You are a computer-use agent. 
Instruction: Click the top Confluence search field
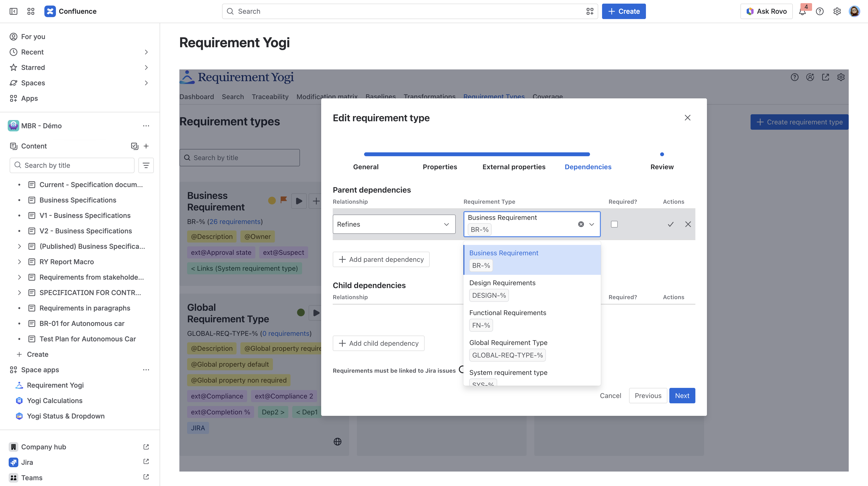tap(410, 11)
